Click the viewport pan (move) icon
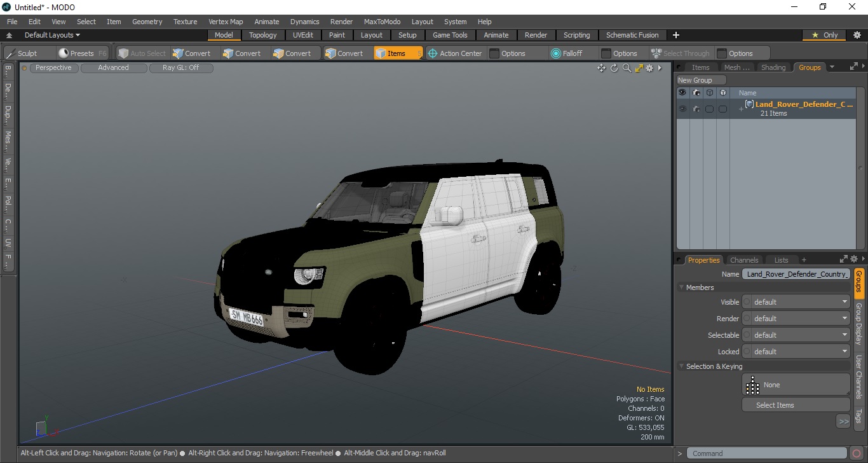The height and width of the screenshot is (463, 868). pos(601,68)
